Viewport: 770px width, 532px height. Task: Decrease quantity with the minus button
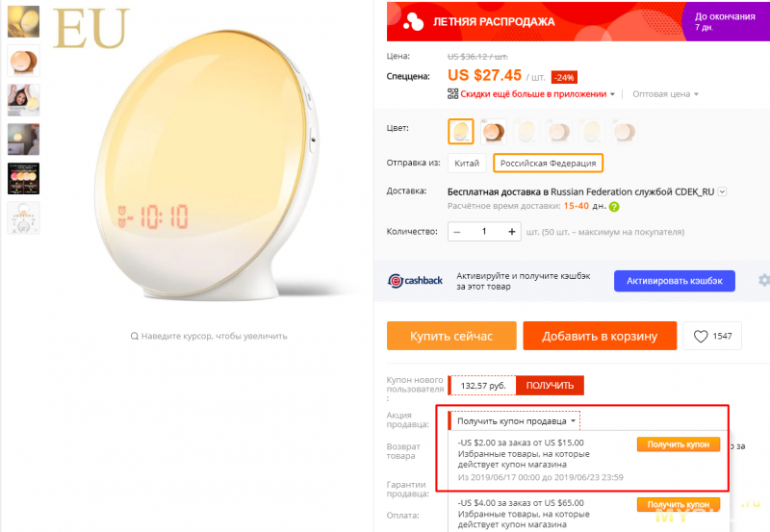[x=456, y=232]
